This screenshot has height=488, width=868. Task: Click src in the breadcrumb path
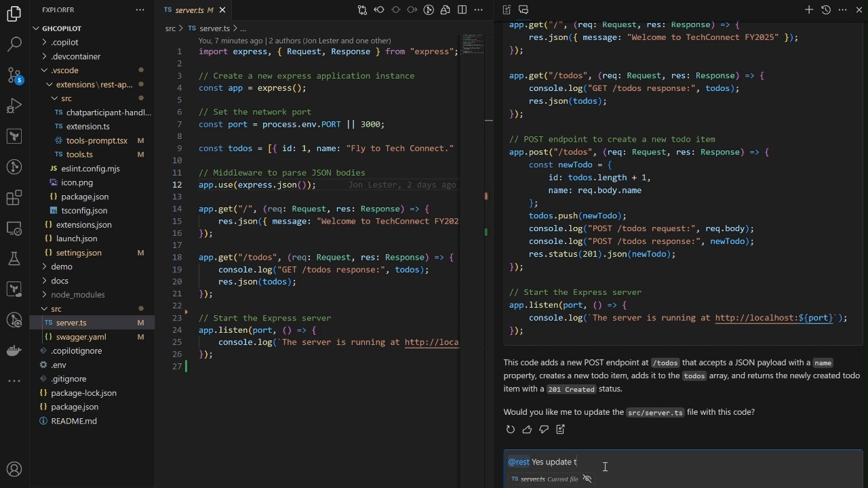click(x=170, y=28)
